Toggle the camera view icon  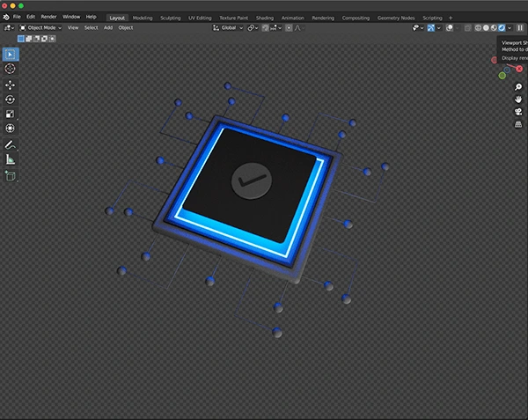point(518,112)
